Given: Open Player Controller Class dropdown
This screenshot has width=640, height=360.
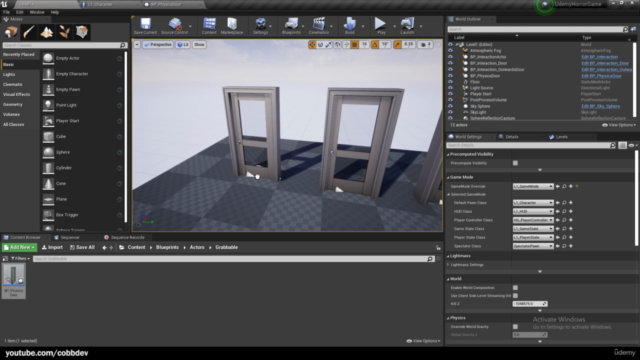Looking at the screenshot, I should (x=533, y=220).
